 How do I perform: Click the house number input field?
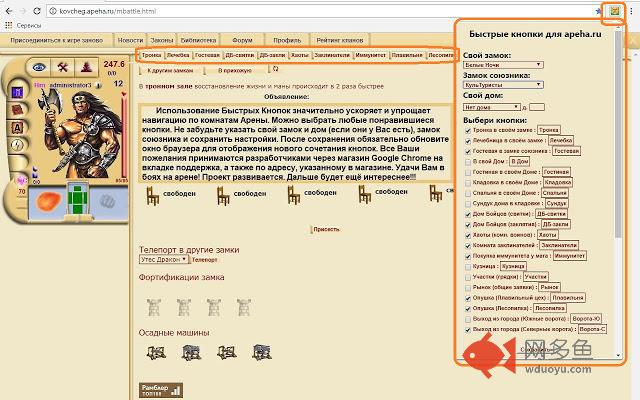click(x=537, y=107)
